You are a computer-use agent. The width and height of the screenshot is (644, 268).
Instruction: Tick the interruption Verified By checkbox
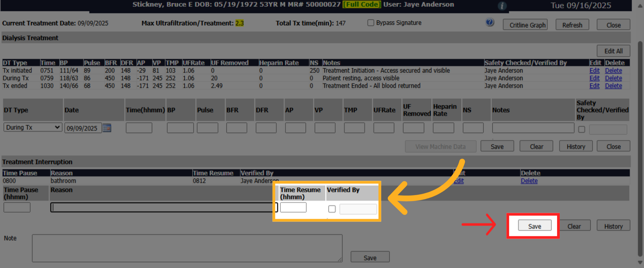pos(332,209)
